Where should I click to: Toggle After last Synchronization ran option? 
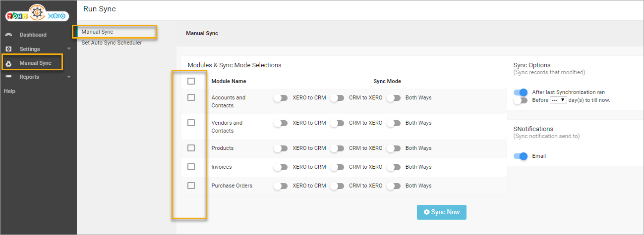point(520,92)
